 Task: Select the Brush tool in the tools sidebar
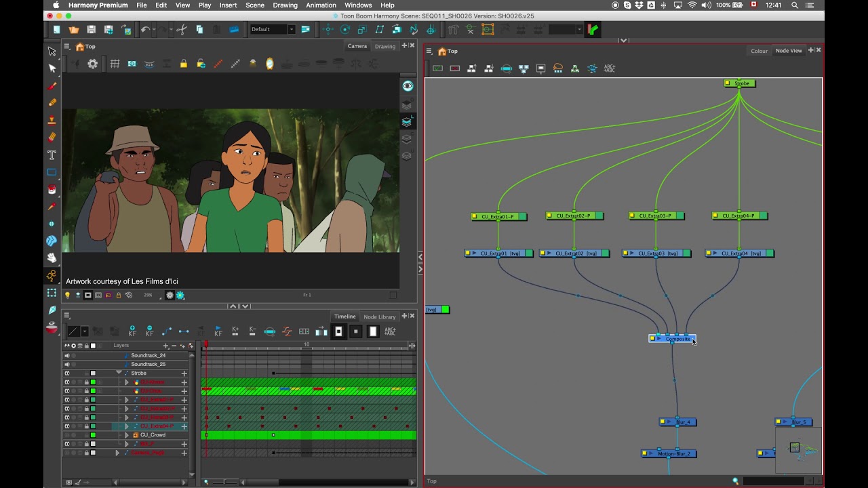click(52, 85)
